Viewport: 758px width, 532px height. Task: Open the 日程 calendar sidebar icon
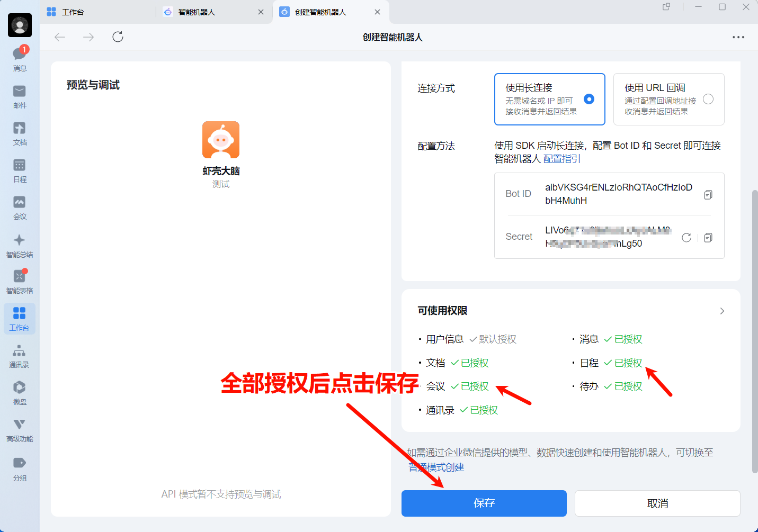tap(20, 170)
